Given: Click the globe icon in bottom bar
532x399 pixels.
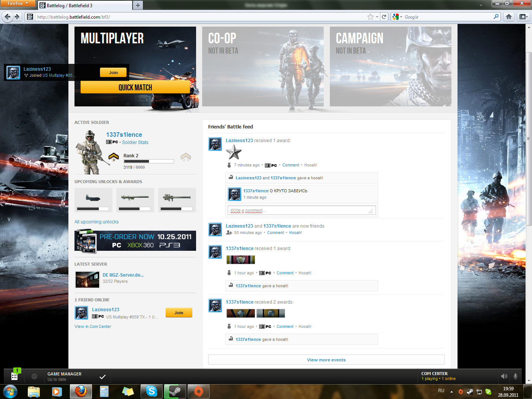Looking at the screenshot, I should (x=34, y=376).
